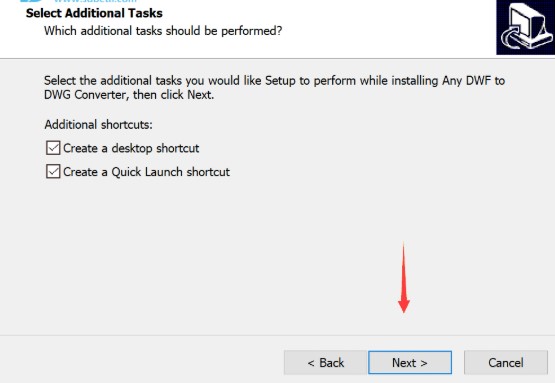
Task: Click the word 'Setup' in the instructions
Action: 280,81
